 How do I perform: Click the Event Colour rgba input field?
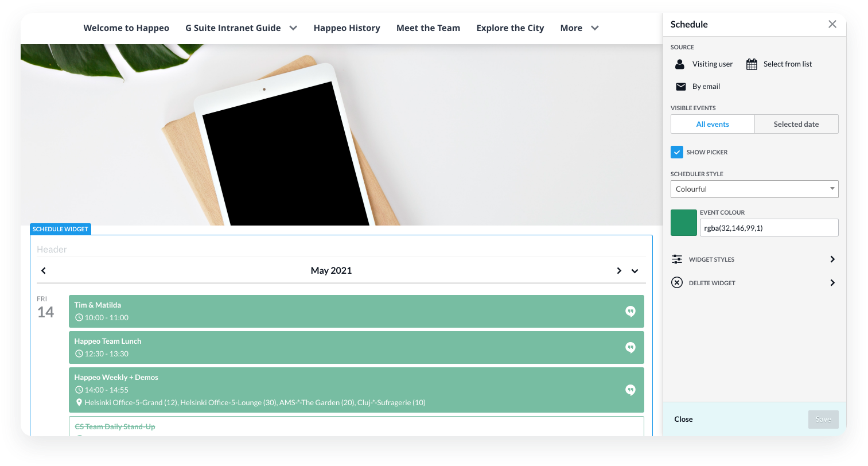[769, 228]
